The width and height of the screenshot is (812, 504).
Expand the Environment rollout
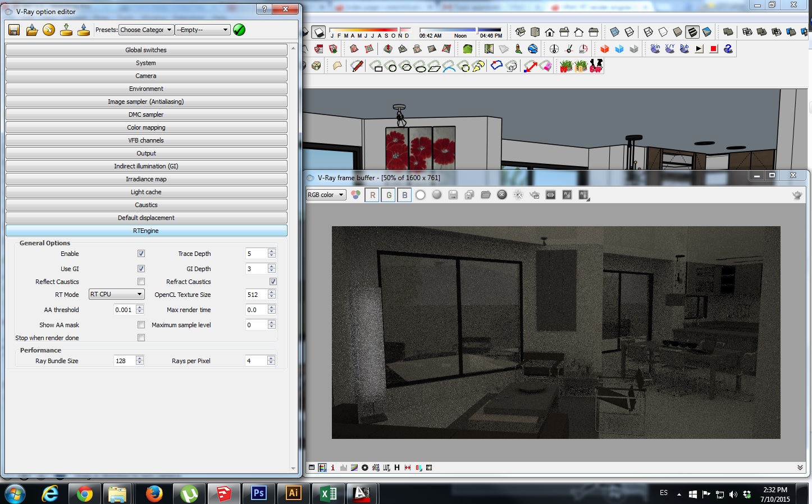[146, 89]
